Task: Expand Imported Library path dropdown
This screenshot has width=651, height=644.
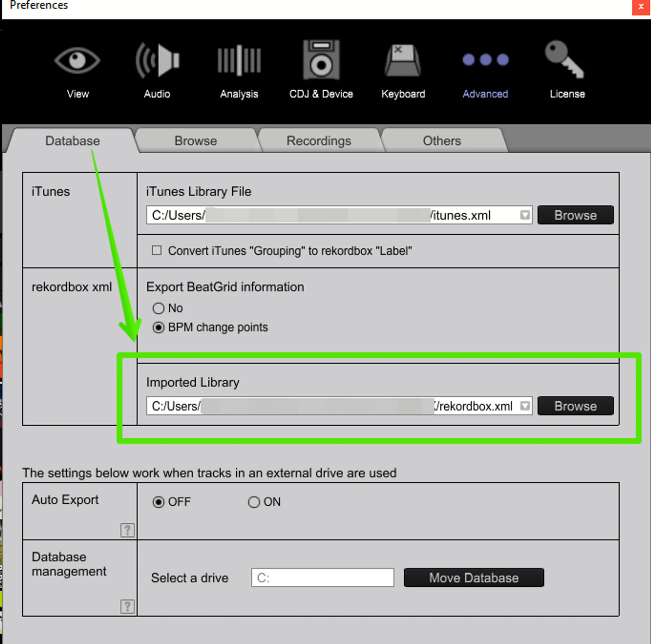Action: 525,406
